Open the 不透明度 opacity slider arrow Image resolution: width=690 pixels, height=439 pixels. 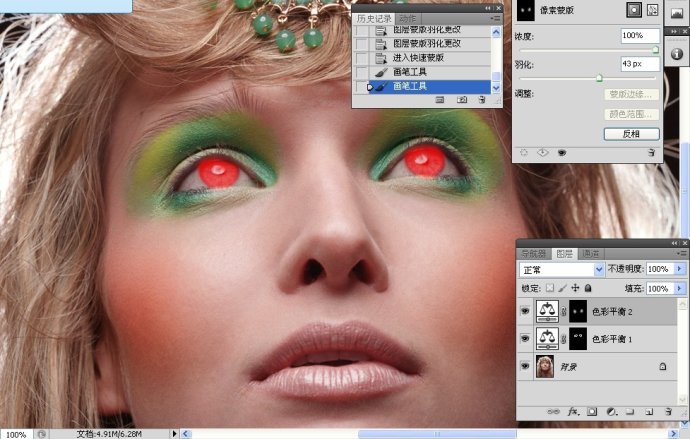coord(680,269)
